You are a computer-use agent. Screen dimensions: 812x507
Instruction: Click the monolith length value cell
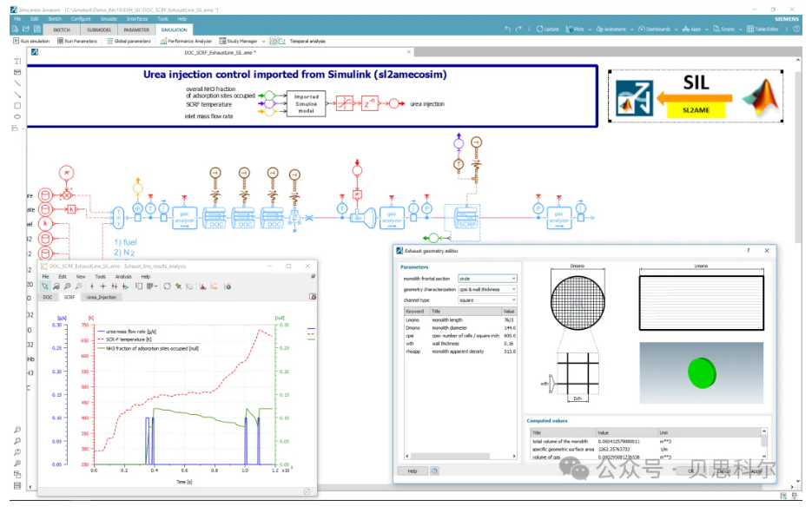(x=509, y=320)
